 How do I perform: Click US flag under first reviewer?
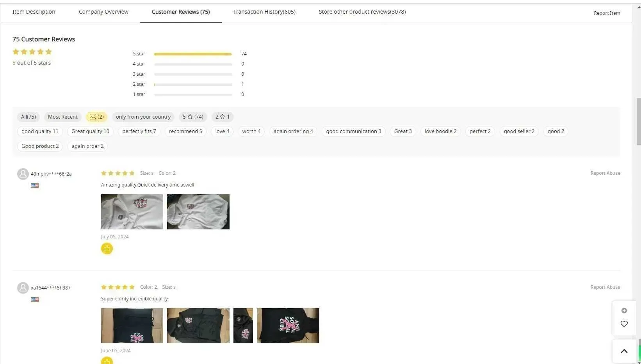point(35,186)
